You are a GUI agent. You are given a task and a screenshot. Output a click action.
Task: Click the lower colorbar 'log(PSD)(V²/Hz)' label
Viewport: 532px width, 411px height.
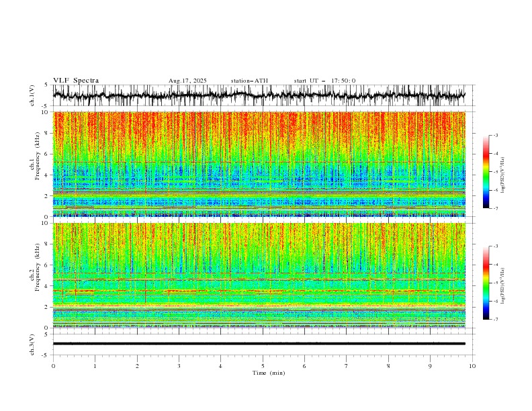(x=503, y=286)
